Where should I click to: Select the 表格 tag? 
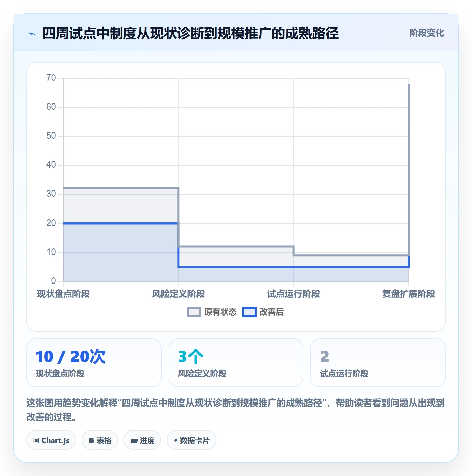[x=100, y=440]
